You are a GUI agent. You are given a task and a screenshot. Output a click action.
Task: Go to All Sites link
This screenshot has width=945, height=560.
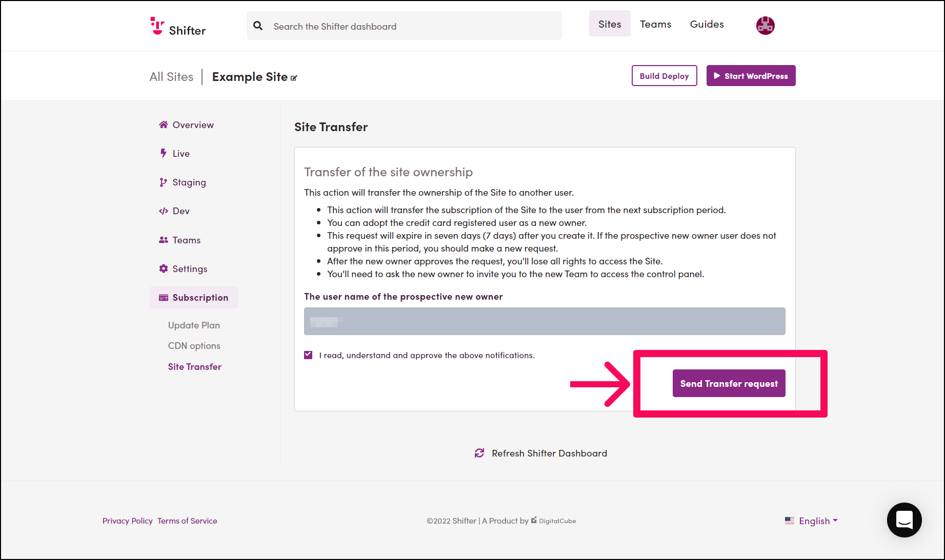point(171,77)
